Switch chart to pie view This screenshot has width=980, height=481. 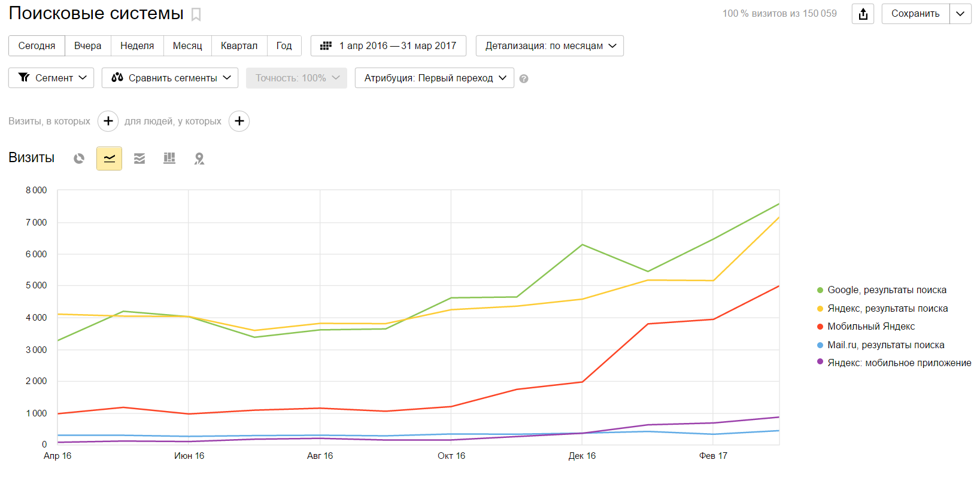coord(79,159)
